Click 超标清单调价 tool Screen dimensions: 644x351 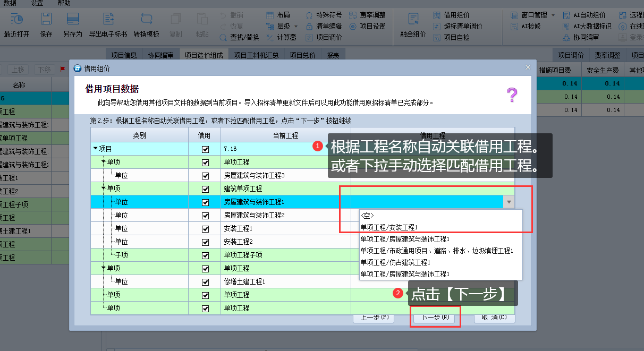click(x=457, y=26)
